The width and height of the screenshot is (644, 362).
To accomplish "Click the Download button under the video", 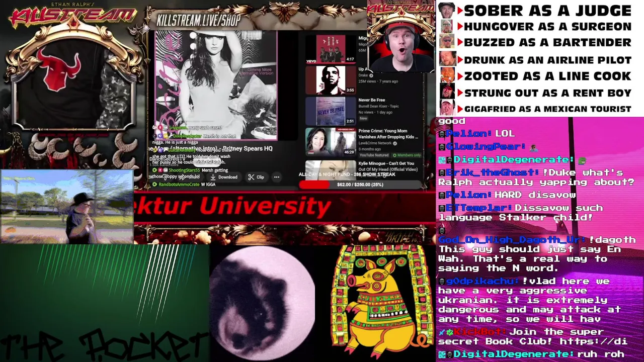I will [x=224, y=177].
